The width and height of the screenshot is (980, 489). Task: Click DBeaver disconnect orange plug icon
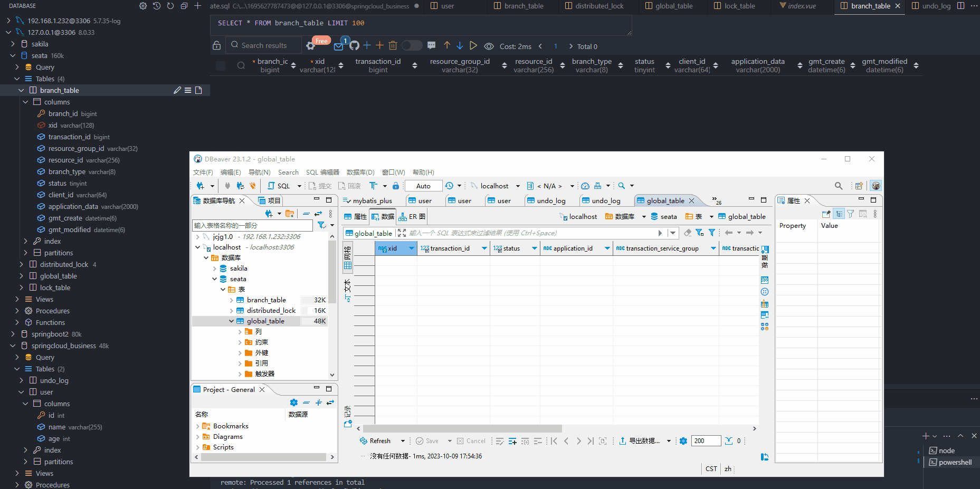tap(253, 186)
